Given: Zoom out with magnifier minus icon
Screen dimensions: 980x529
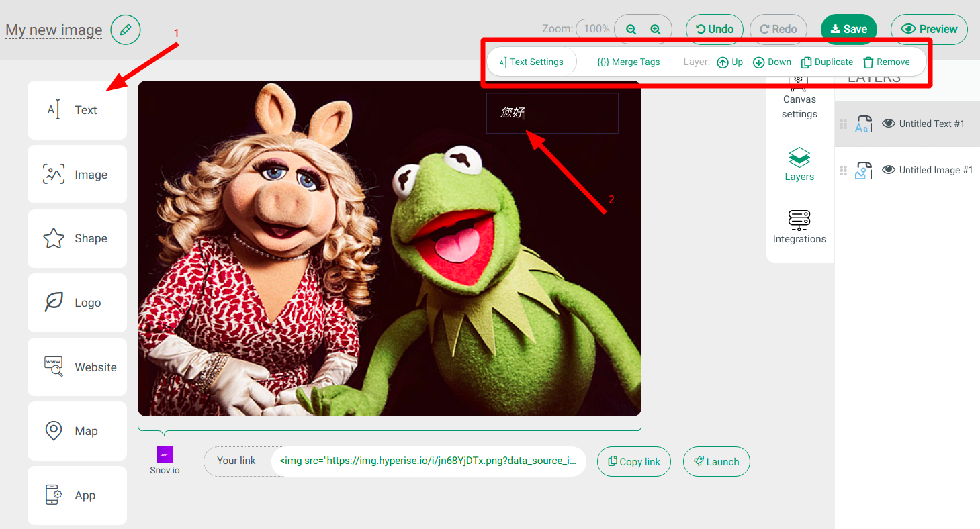Looking at the screenshot, I should [631, 29].
